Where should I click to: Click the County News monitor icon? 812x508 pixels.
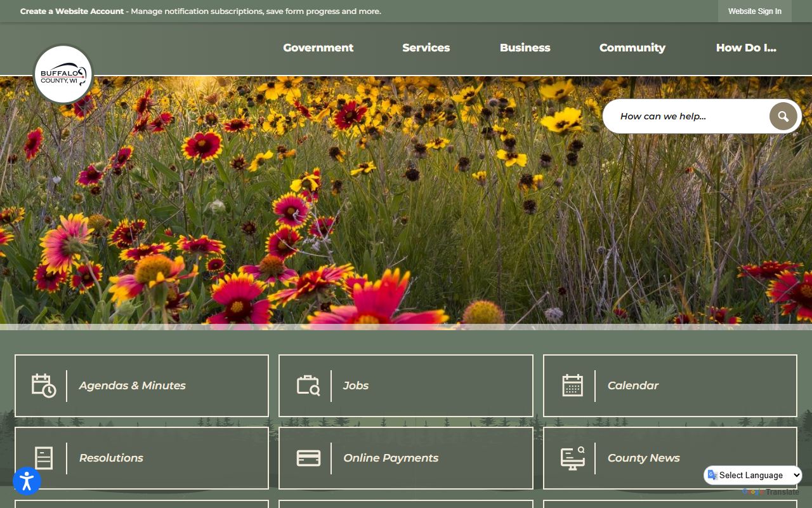click(x=572, y=458)
